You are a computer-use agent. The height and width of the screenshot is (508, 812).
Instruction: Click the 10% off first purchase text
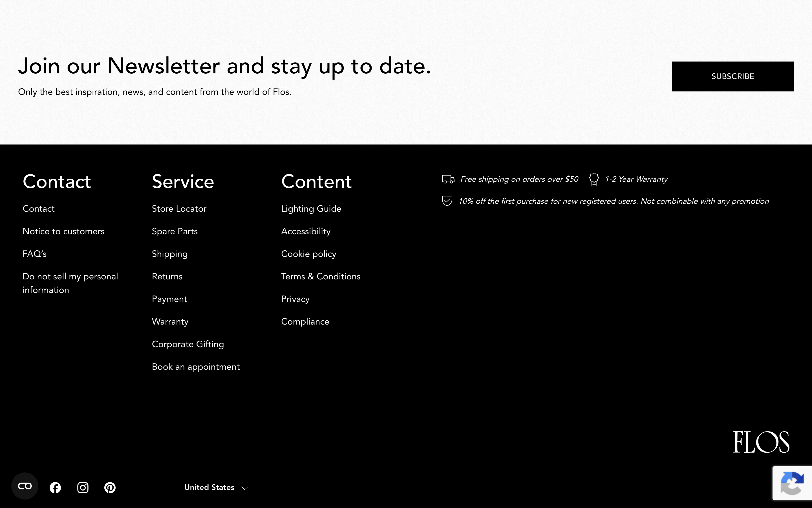tap(614, 201)
